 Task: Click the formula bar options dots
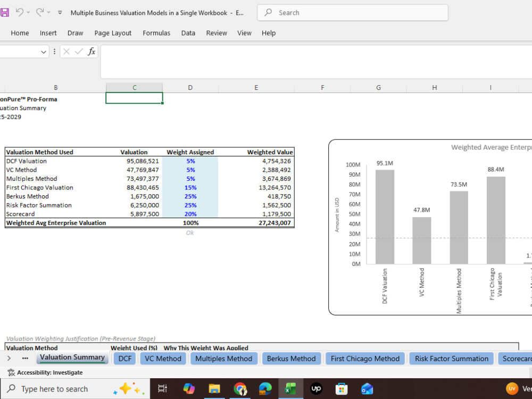pyautogui.click(x=54, y=52)
